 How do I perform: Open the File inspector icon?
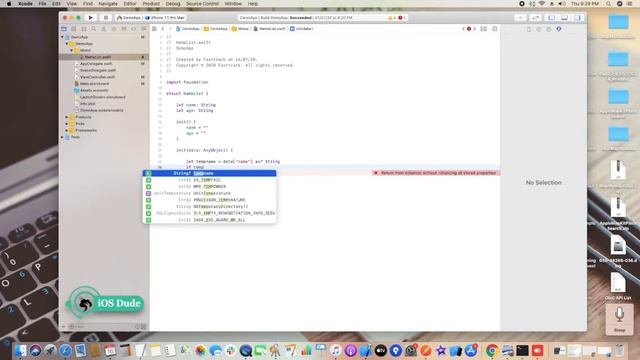[x=529, y=29]
